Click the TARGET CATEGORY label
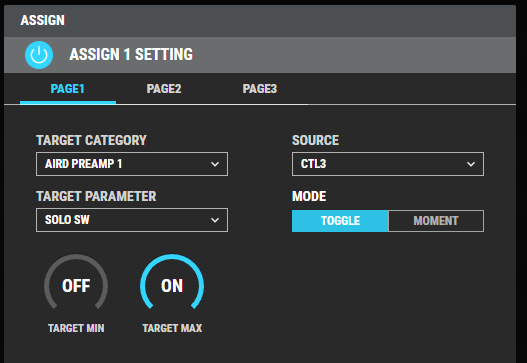527x363 pixels. (x=91, y=140)
